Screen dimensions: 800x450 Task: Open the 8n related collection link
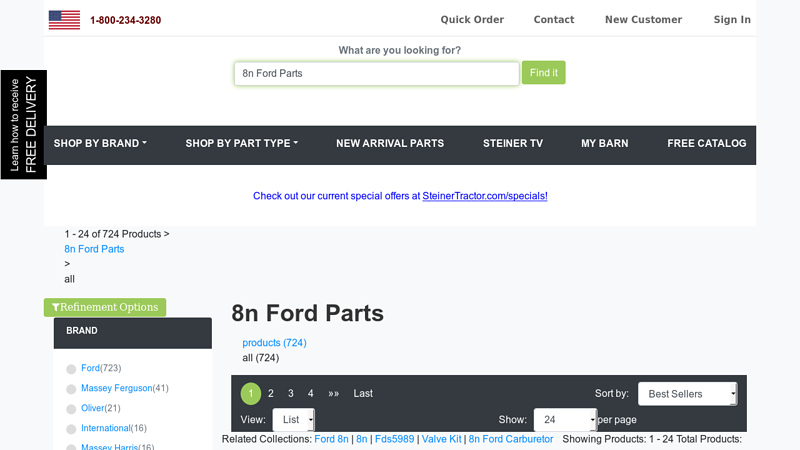click(x=362, y=439)
